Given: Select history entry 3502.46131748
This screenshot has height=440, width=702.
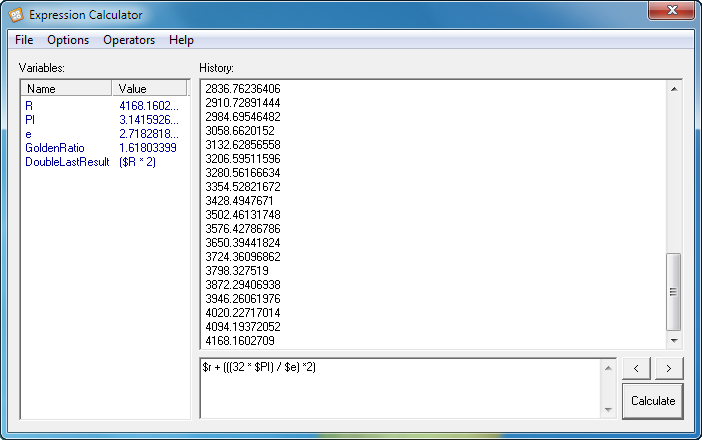Looking at the screenshot, I should click(x=243, y=214).
